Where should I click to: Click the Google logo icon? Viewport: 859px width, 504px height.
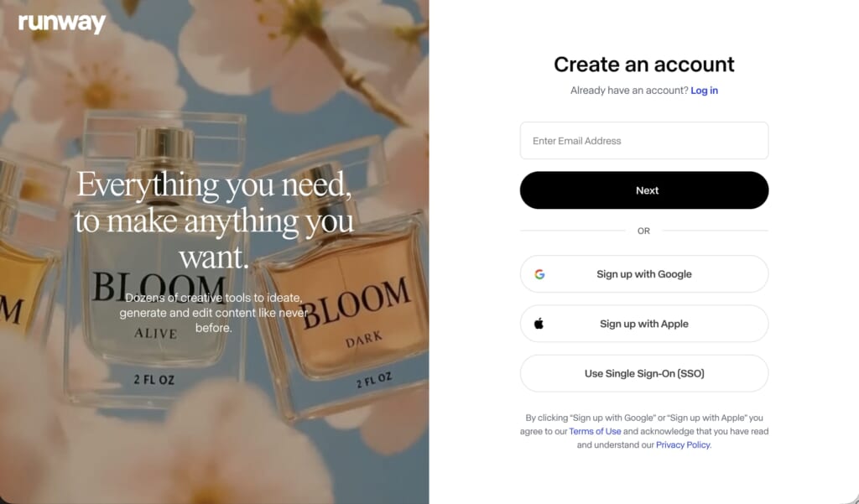[x=539, y=274]
